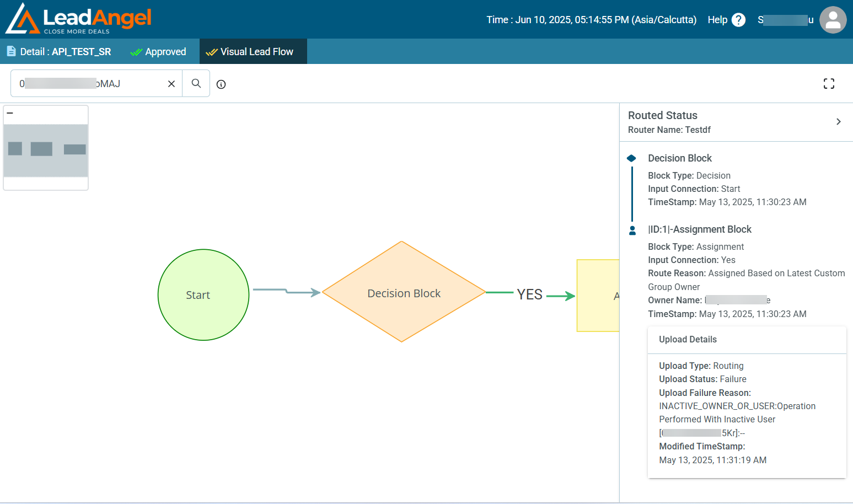The image size is (853, 504).
Task: Toggle fullscreen flow view
Action: coord(829,83)
